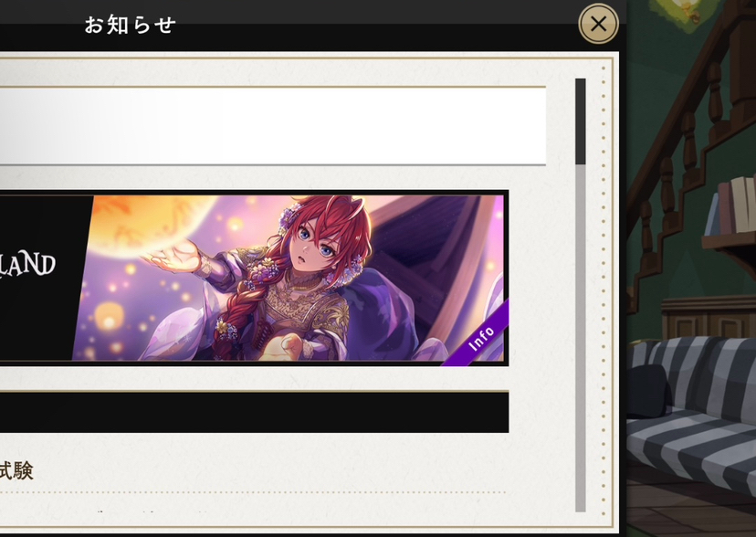Click the white blank notice box

(273, 126)
